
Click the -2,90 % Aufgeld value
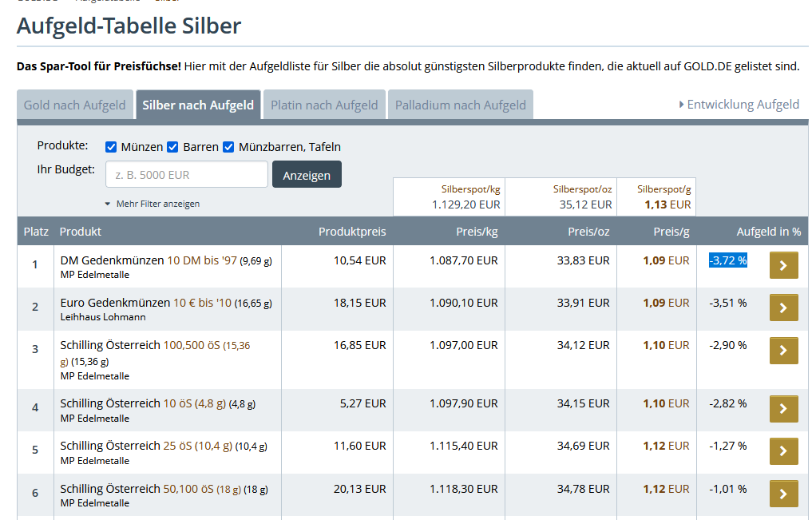(x=728, y=345)
